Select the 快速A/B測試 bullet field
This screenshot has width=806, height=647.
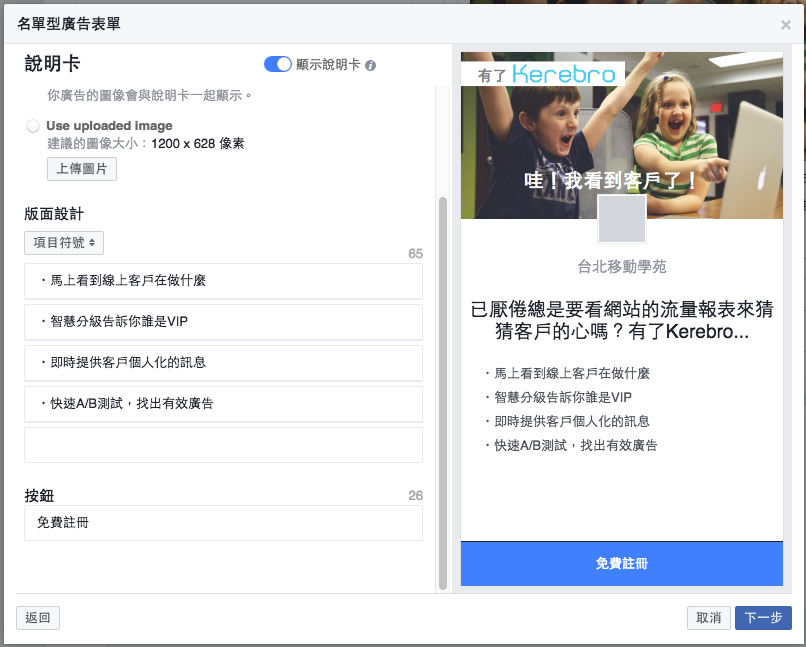[223, 404]
